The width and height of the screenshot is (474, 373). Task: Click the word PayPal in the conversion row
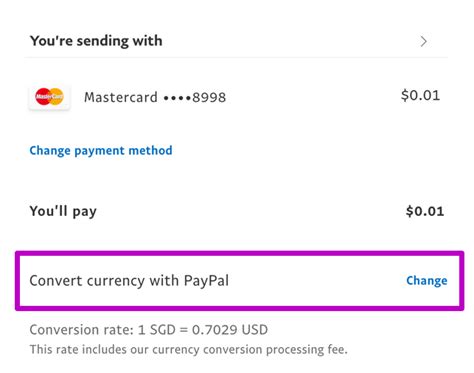click(206, 281)
